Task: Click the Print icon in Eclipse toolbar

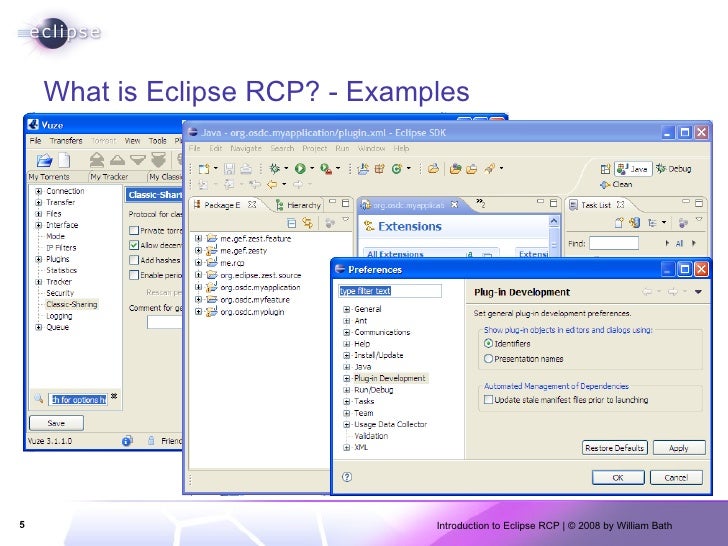Action: click(x=246, y=169)
